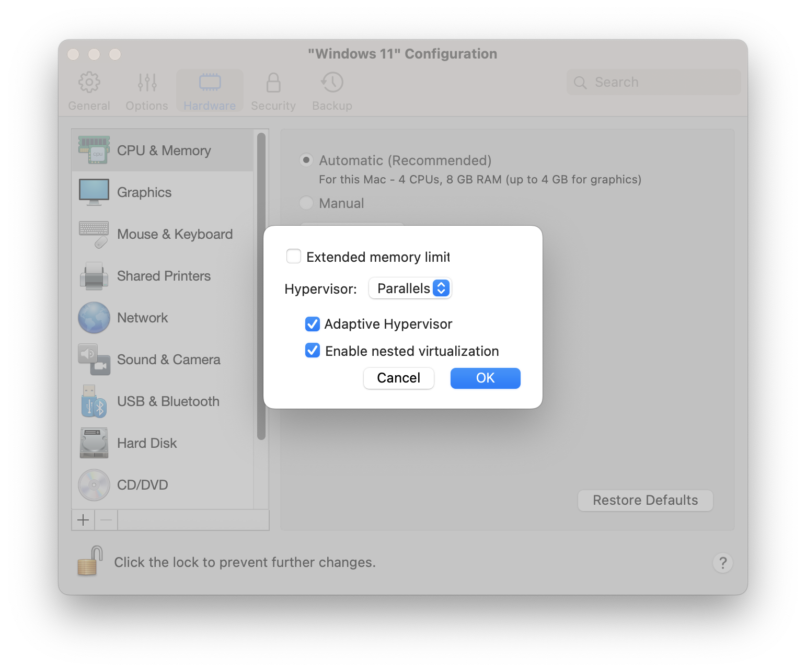Click the USB & Bluetooth icon
This screenshot has height=672, width=806.
click(94, 401)
